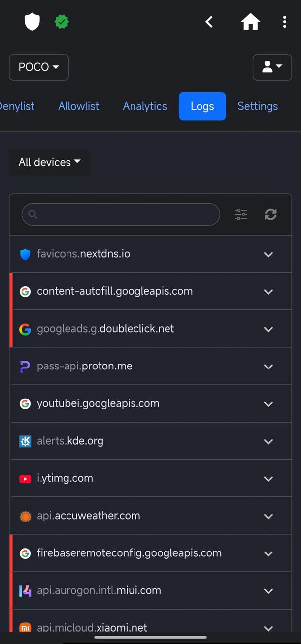Open the POCO profile selector
Screen dimensions: 301x644
38,67
